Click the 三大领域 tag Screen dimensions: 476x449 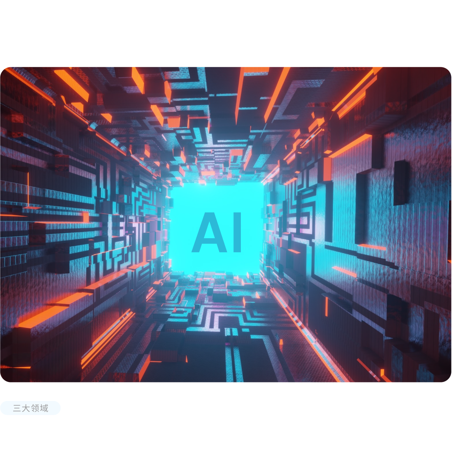point(30,408)
